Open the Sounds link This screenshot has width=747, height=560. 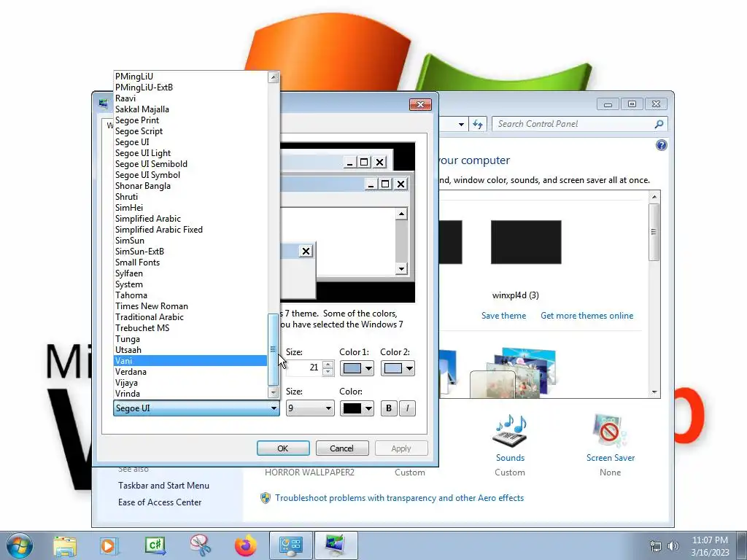pyautogui.click(x=510, y=458)
